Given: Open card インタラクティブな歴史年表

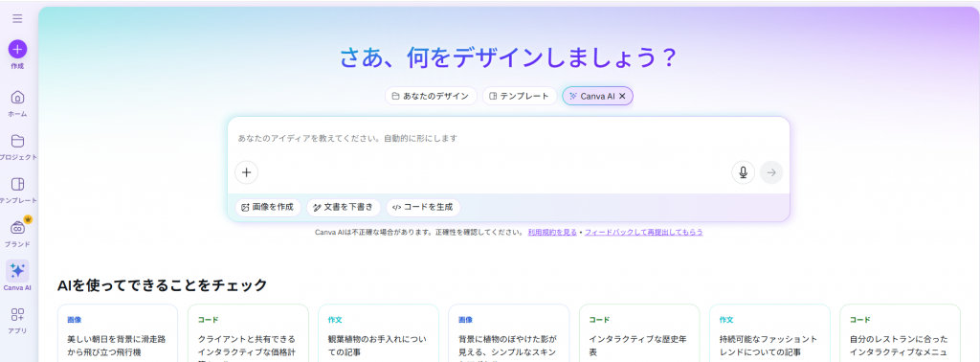Looking at the screenshot, I should click(639, 332).
